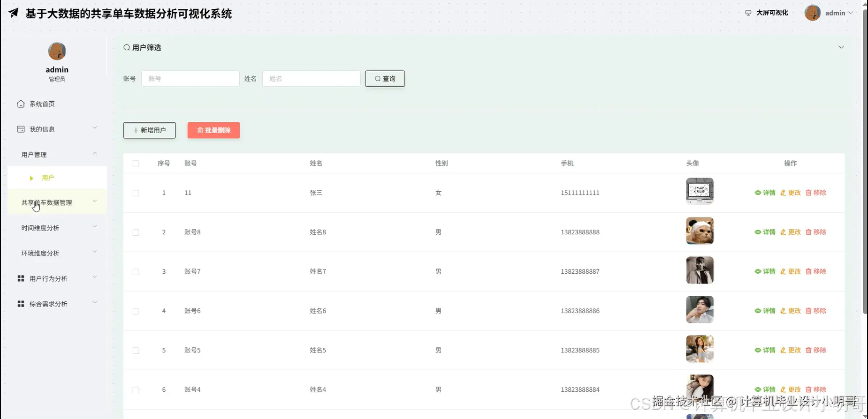Expand the 环境维度分析 chevron
The image size is (868, 419).
94,252
